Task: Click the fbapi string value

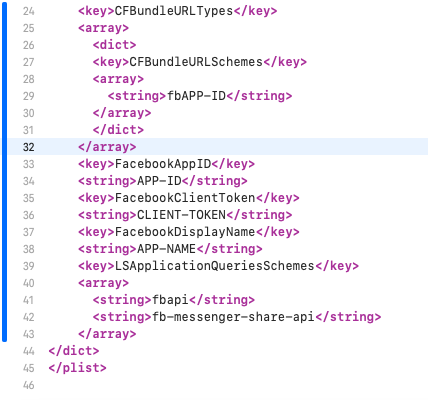Action: pyautogui.click(x=170, y=300)
